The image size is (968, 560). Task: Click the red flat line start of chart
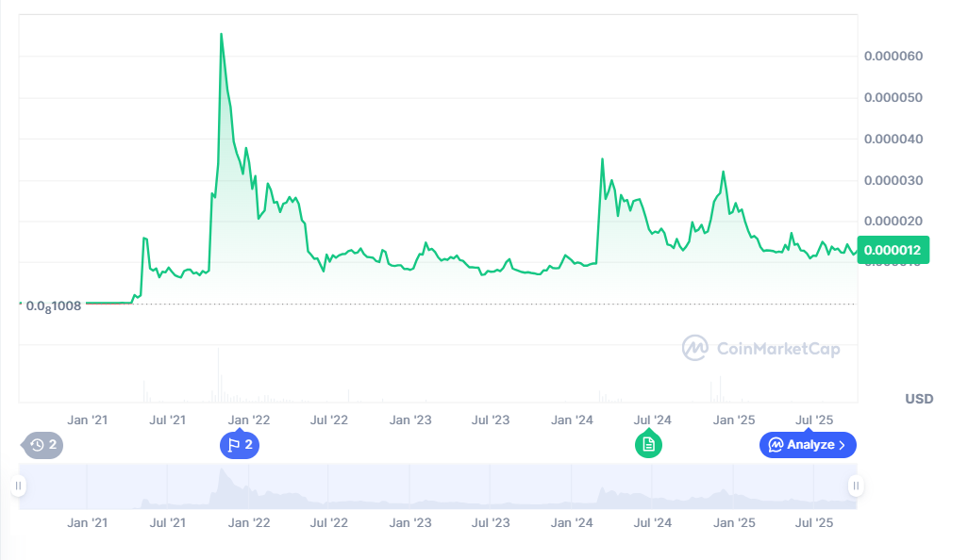pos(106,304)
